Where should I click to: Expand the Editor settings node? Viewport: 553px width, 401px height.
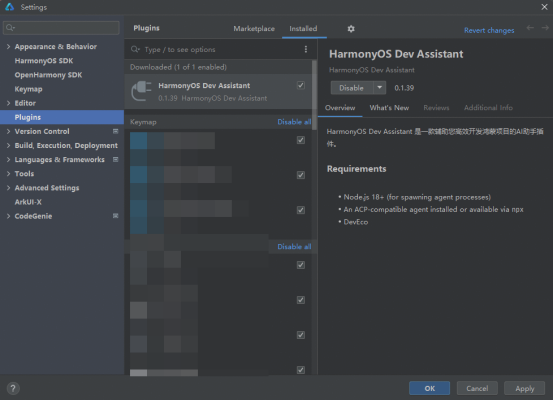point(8,103)
